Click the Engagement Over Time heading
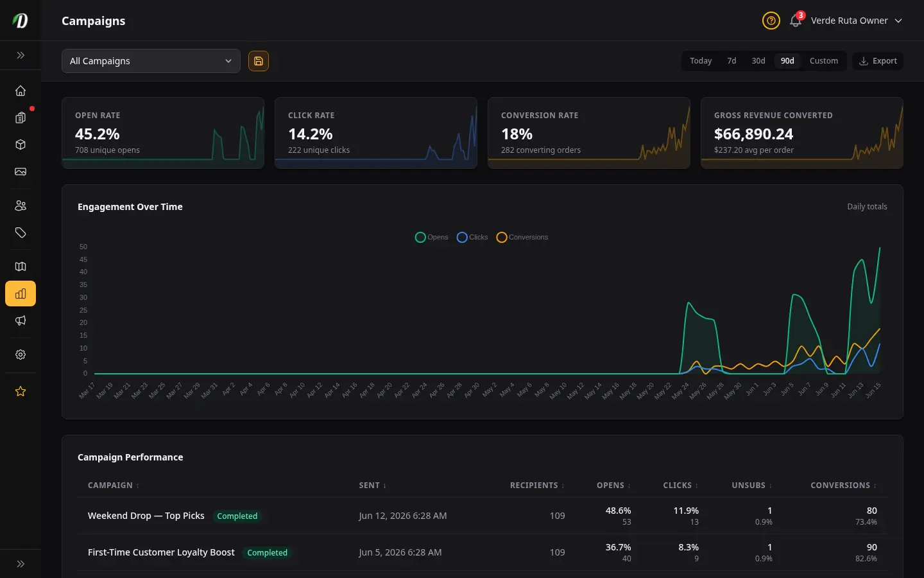The image size is (924, 578). point(130,207)
